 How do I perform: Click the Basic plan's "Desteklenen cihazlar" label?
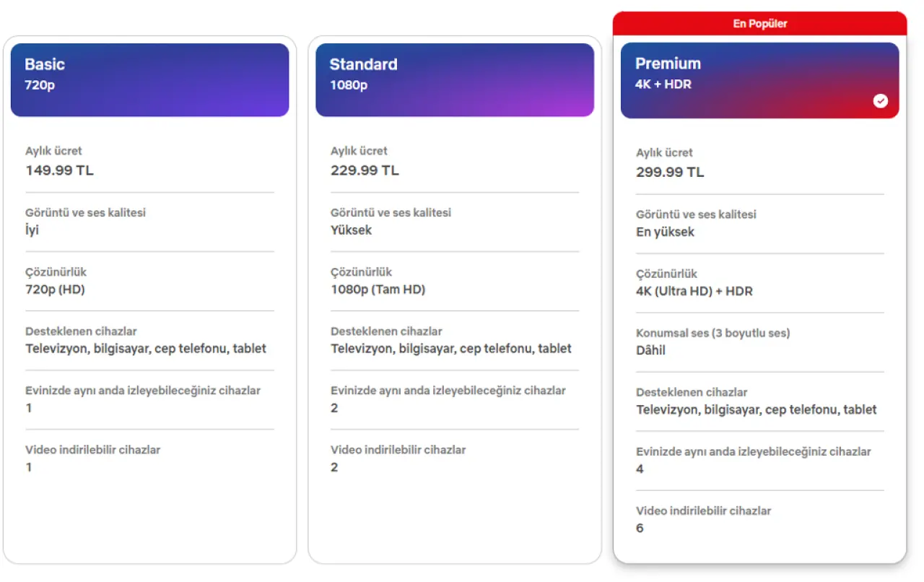pyautogui.click(x=81, y=331)
